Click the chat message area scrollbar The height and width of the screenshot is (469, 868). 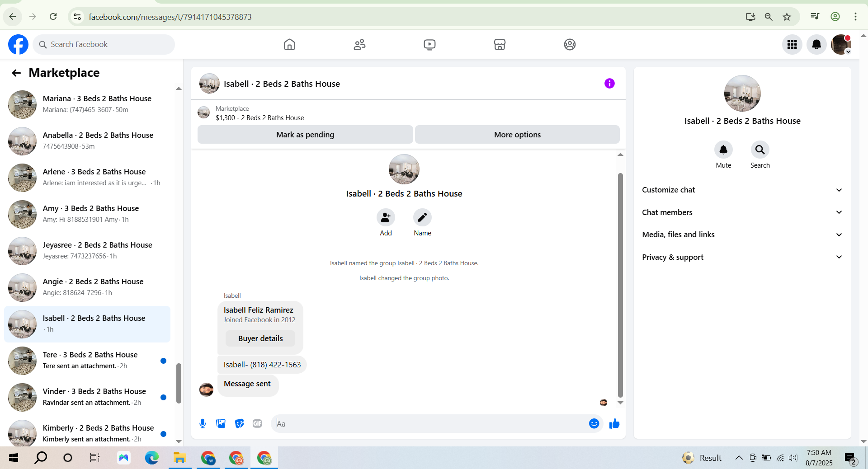pyautogui.click(x=620, y=285)
